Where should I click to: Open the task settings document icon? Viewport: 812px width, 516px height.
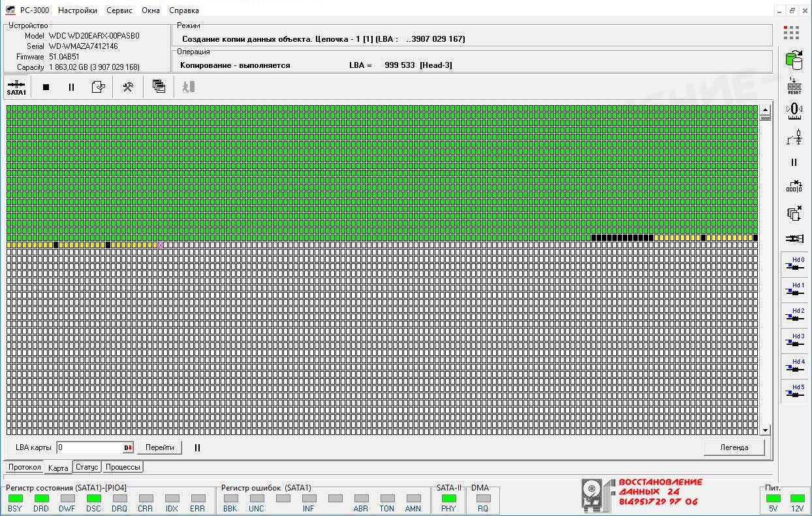98,87
